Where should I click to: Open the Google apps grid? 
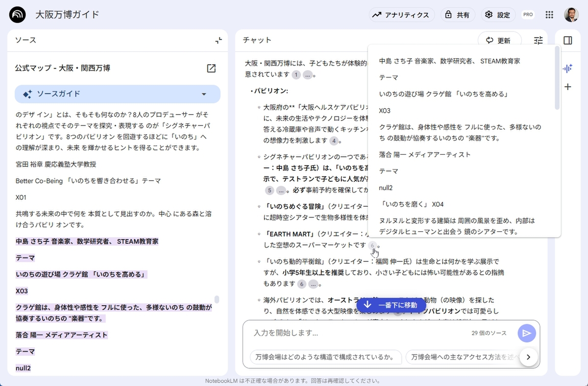[x=549, y=15]
